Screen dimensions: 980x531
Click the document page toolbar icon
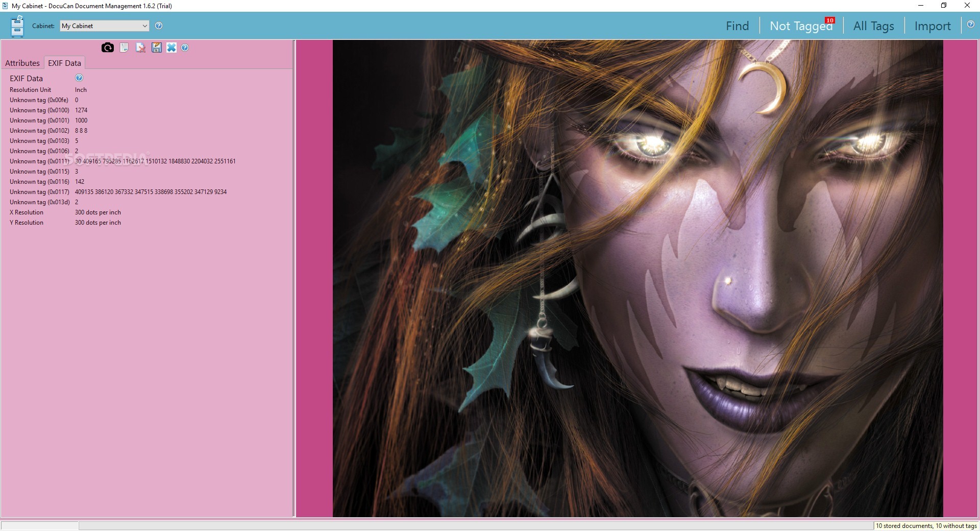point(124,47)
